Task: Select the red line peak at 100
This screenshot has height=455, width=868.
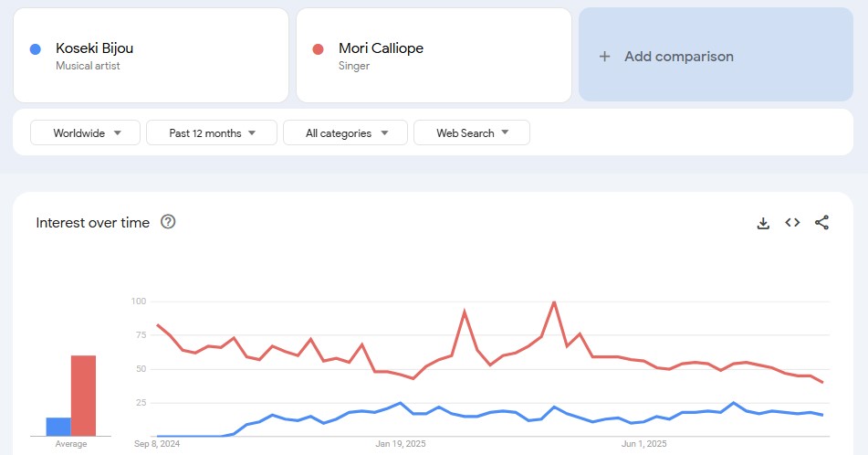Action: point(554,302)
